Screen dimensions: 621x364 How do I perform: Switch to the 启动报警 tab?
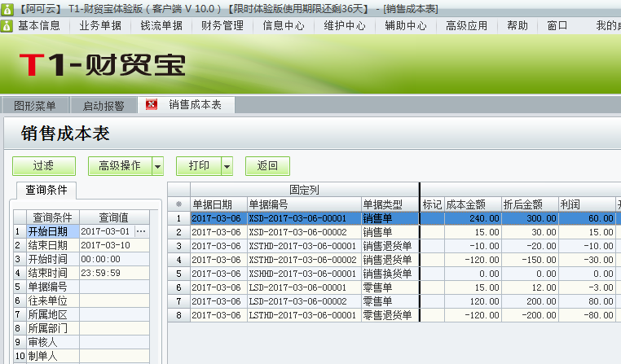point(103,106)
